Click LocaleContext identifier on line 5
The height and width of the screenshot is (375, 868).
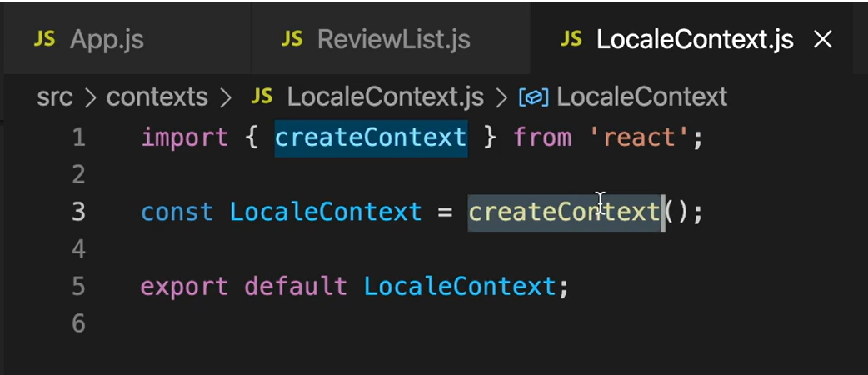461,287
